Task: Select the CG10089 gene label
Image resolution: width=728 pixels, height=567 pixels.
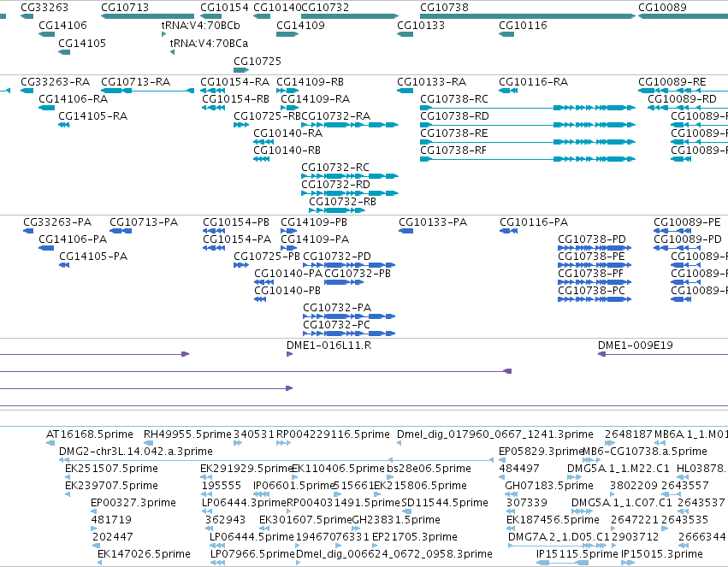Action: (662, 8)
